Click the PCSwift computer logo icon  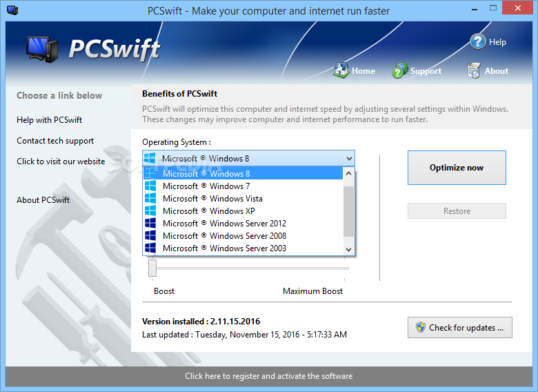42,50
